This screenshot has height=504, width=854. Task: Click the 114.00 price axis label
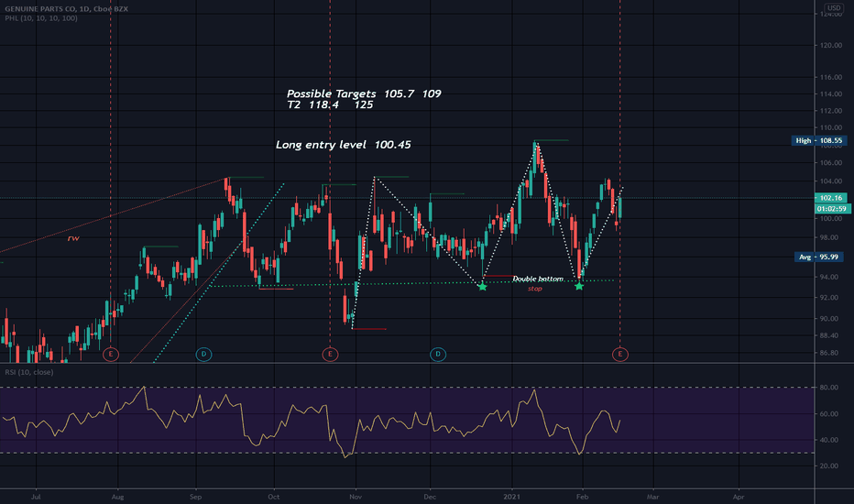(830, 93)
